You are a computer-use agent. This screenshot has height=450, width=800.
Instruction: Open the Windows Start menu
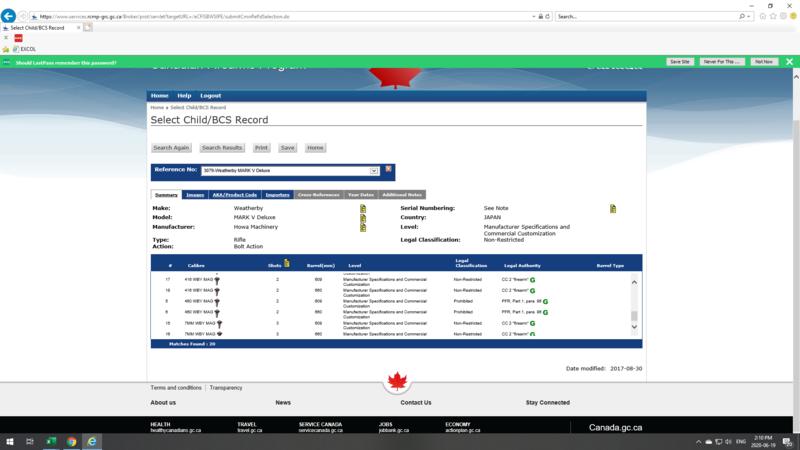10,441
